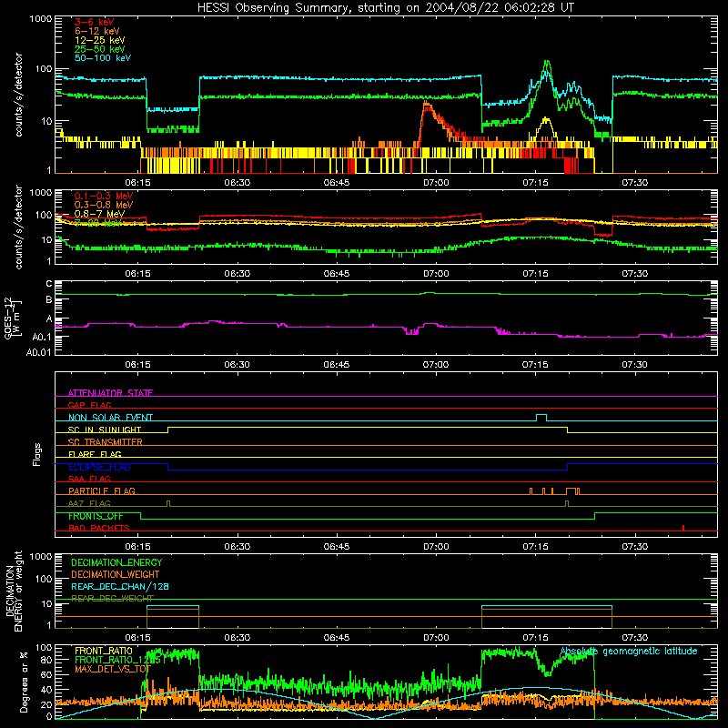The height and width of the screenshot is (728, 728).
Task: Click the AAZ_FLAG pulse near 06:20
Action: [168, 503]
